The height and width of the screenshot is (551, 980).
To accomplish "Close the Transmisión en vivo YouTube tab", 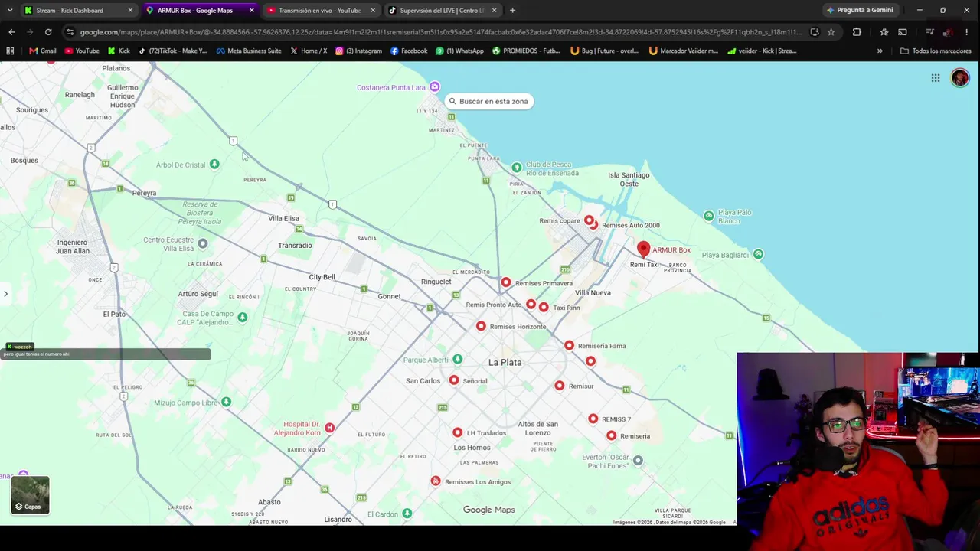I will (373, 11).
